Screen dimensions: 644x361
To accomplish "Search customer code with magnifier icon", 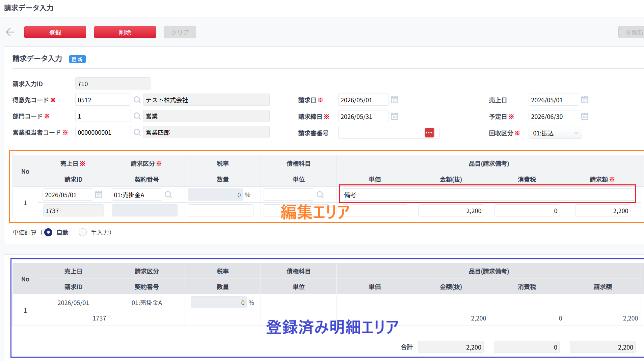I will [137, 100].
